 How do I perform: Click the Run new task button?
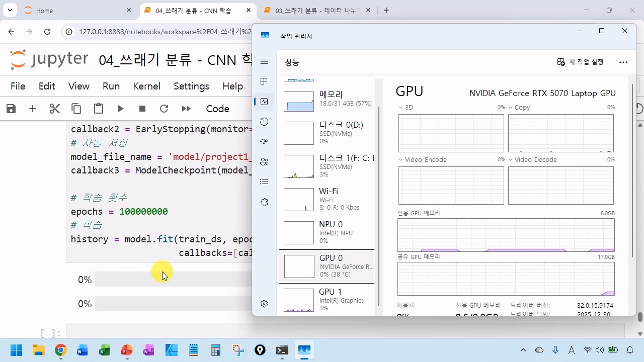pos(580,62)
